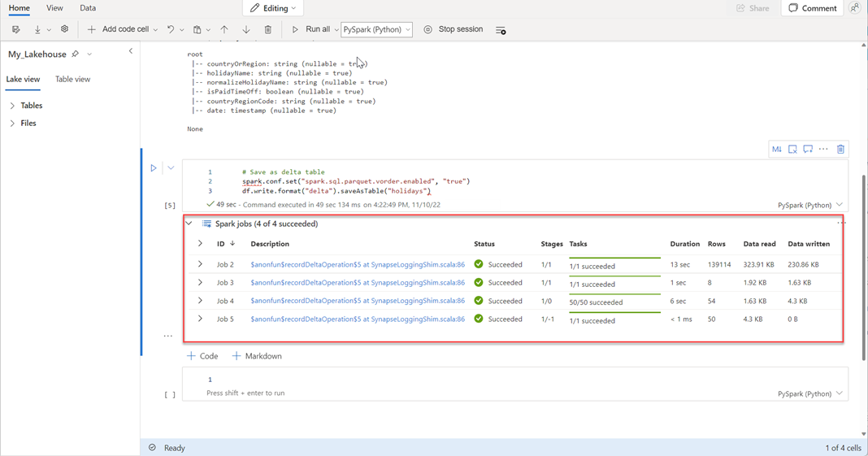Click the Stop session button
This screenshot has width=868, height=456.
pos(454,29)
